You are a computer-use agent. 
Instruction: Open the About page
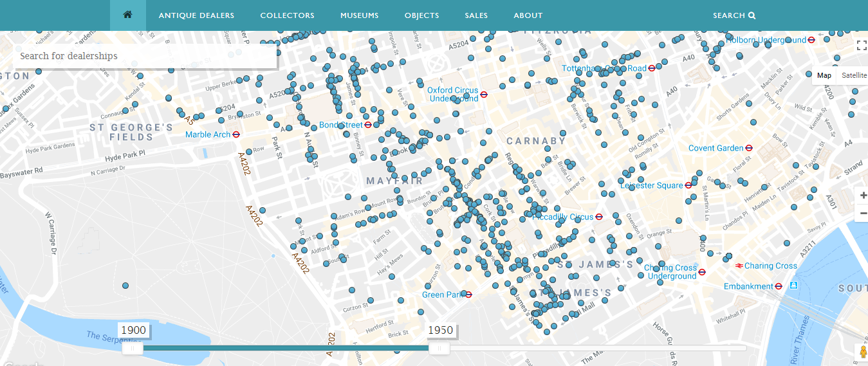(x=528, y=15)
